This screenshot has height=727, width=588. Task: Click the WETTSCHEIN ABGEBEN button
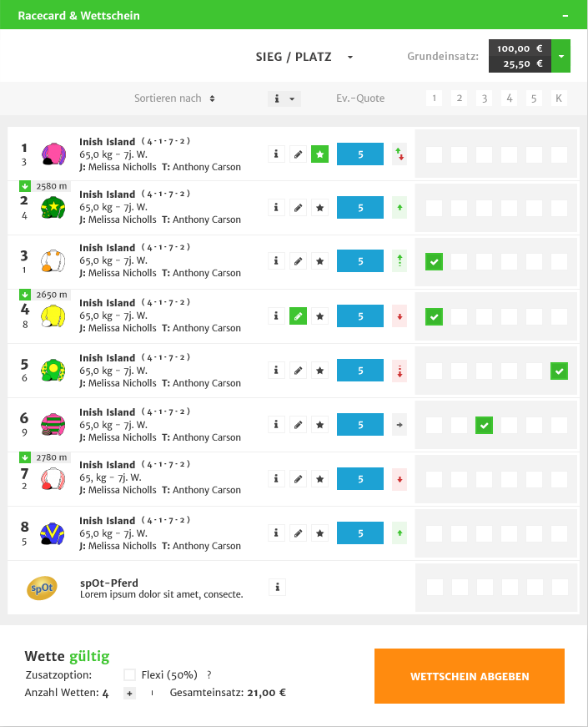[470, 676]
